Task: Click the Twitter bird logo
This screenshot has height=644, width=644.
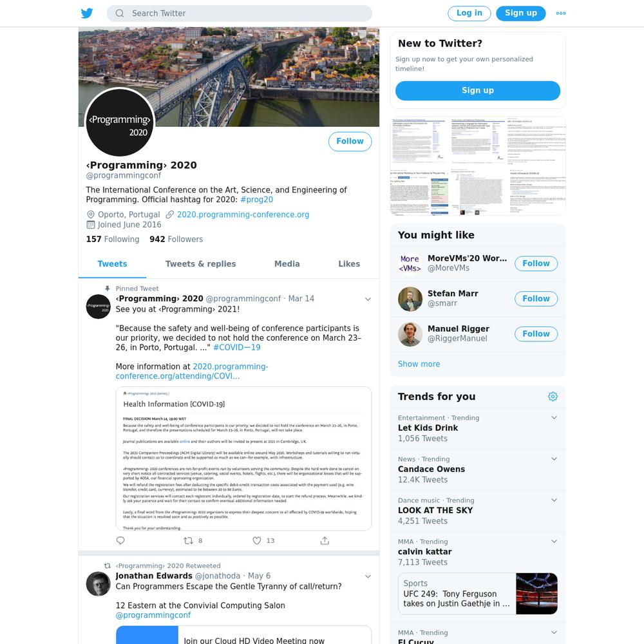Action: (87, 13)
